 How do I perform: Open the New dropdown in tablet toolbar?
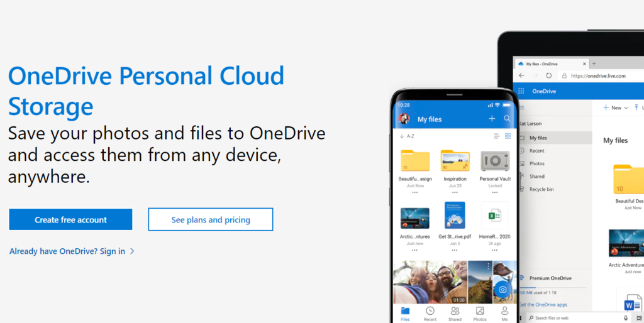click(615, 107)
